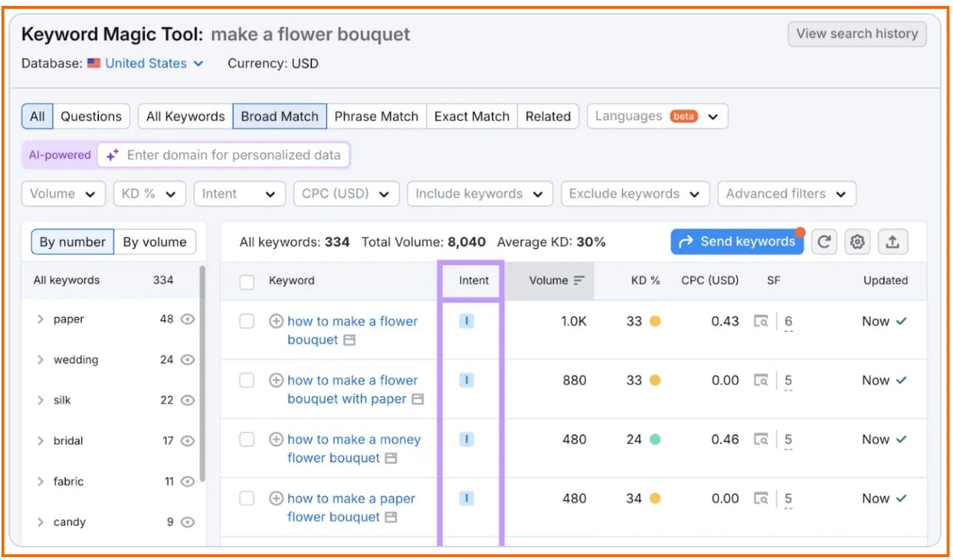Screen dimensions: 953x560
Task: Click the domain input for personalized data
Action: pos(233,155)
